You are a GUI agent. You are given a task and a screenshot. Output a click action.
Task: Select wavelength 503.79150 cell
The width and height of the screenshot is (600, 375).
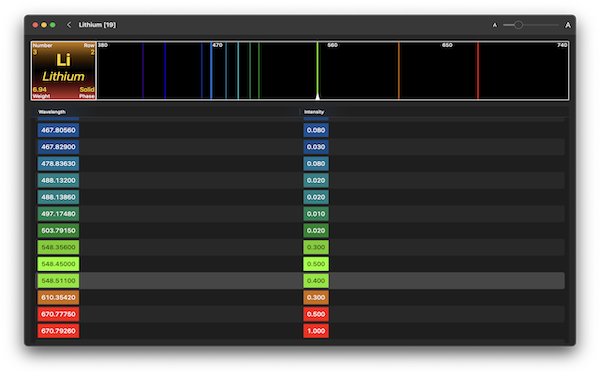59,230
